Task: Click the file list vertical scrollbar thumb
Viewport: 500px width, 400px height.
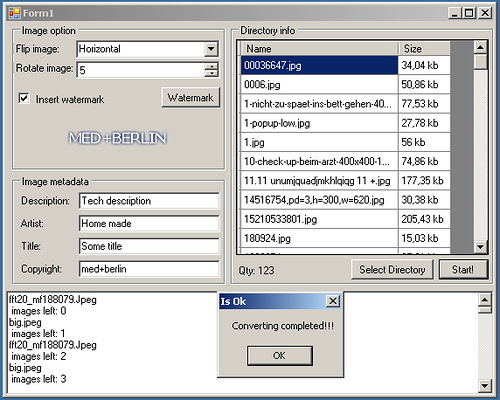Action: 480,62
